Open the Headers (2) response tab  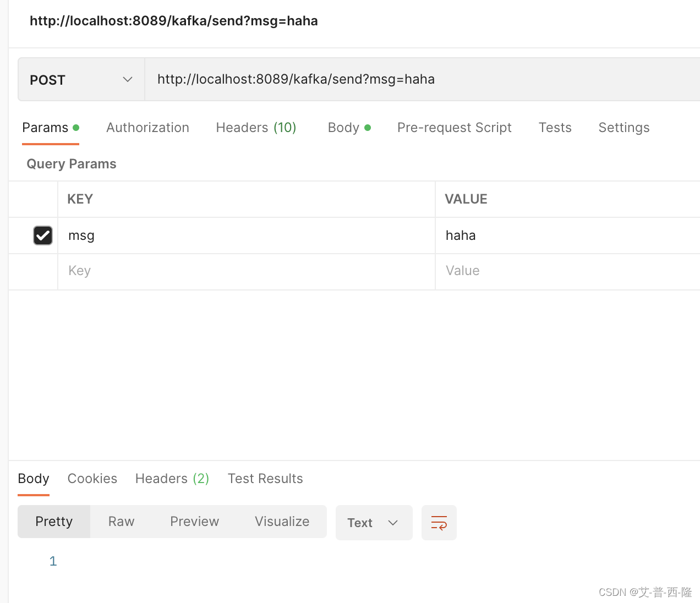(x=171, y=478)
